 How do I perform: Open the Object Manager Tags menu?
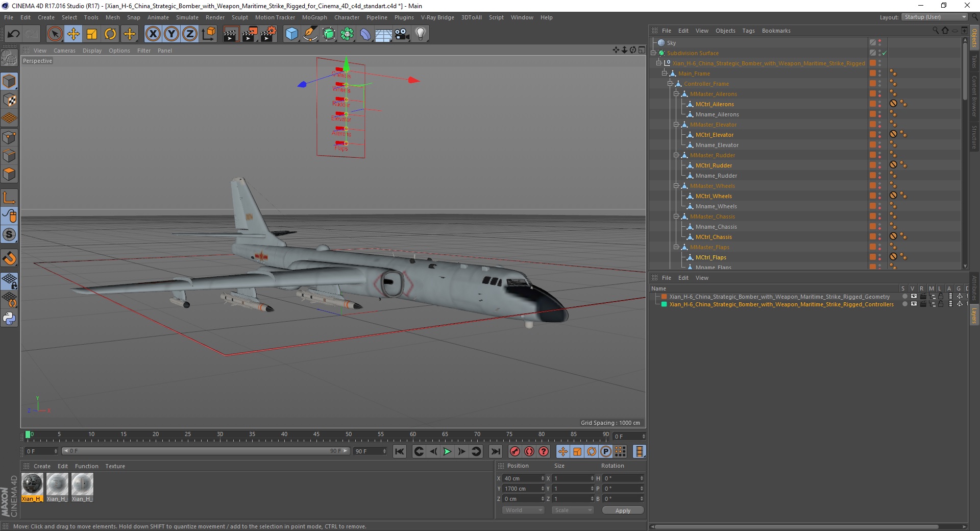748,31
